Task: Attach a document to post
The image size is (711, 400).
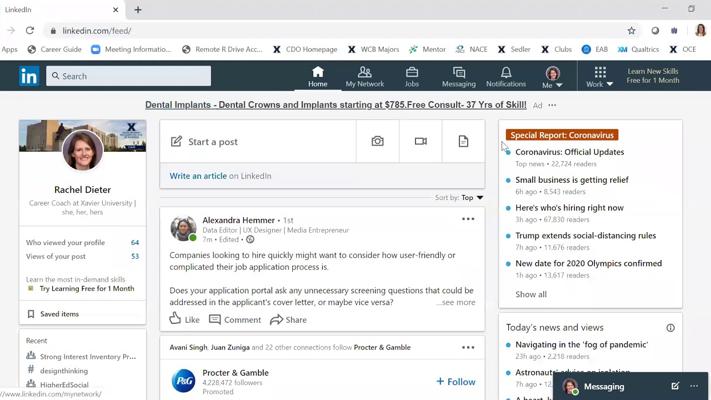Action: click(463, 142)
